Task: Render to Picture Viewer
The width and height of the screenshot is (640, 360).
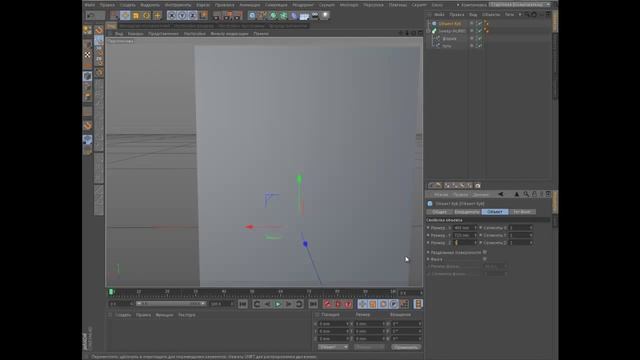Action: 227,16
